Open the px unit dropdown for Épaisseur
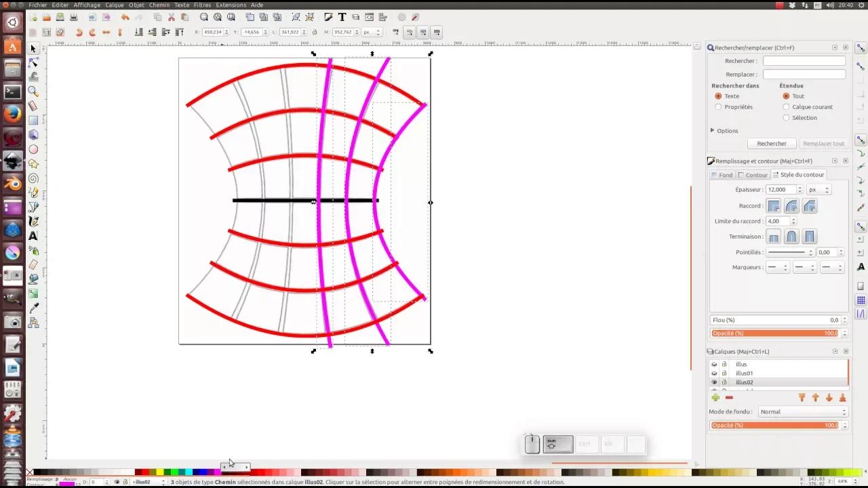The height and width of the screenshot is (488, 868). click(818, 190)
